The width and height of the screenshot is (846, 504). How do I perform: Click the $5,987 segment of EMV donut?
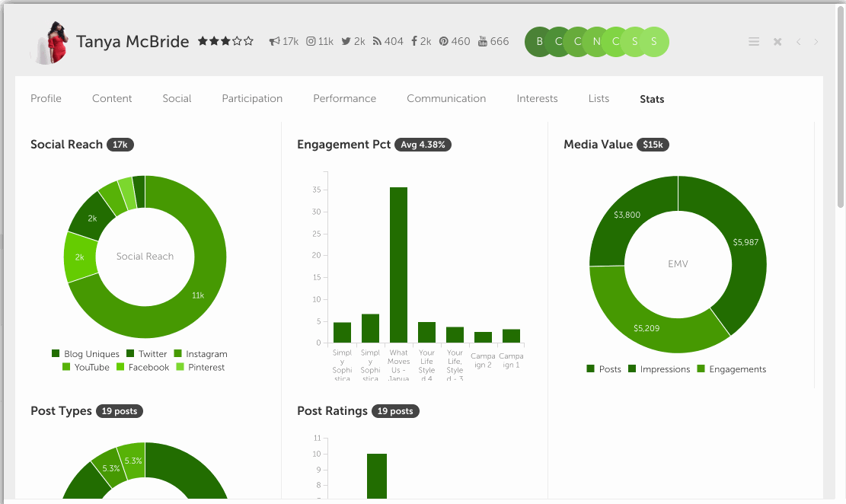click(x=747, y=243)
